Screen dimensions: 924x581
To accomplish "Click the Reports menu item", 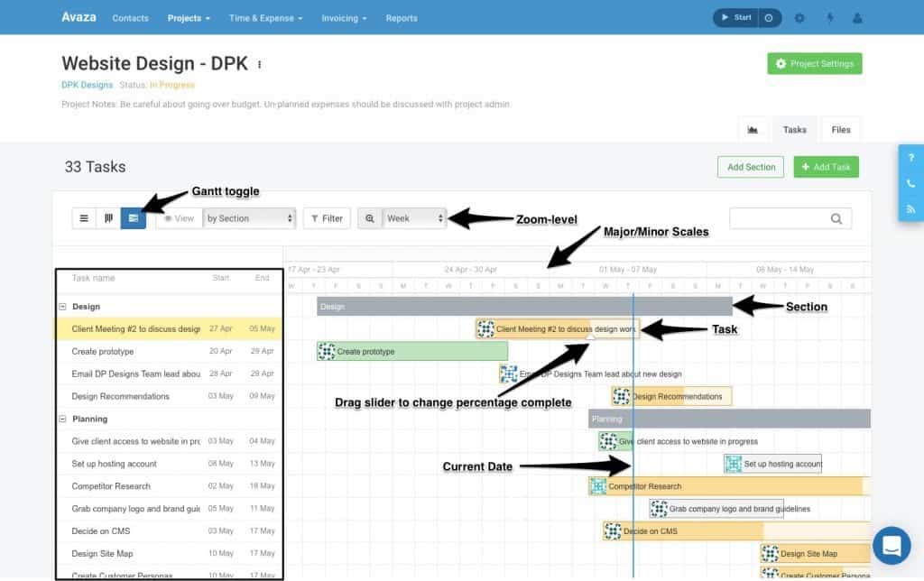I will (x=402, y=17).
